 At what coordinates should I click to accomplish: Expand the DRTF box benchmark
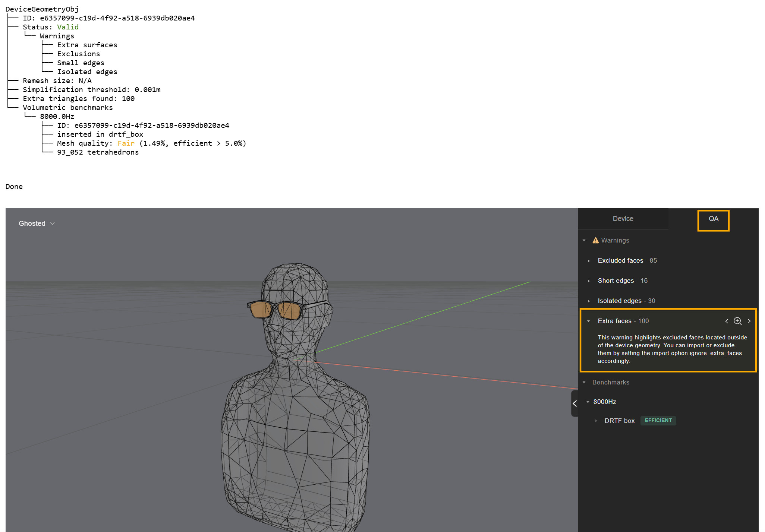(x=596, y=421)
